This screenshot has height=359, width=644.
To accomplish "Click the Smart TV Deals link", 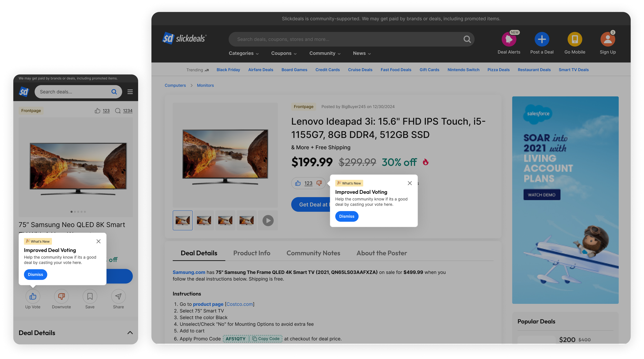I will point(573,70).
